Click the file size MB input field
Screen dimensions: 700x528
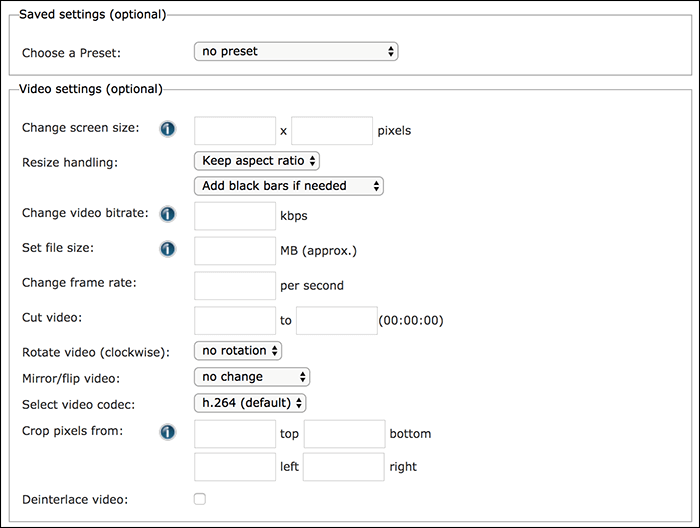coord(235,250)
